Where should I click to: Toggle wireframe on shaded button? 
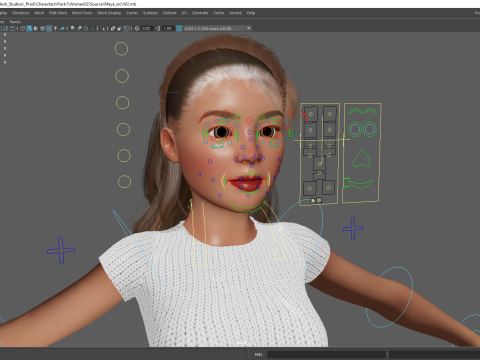click(42, 28)
